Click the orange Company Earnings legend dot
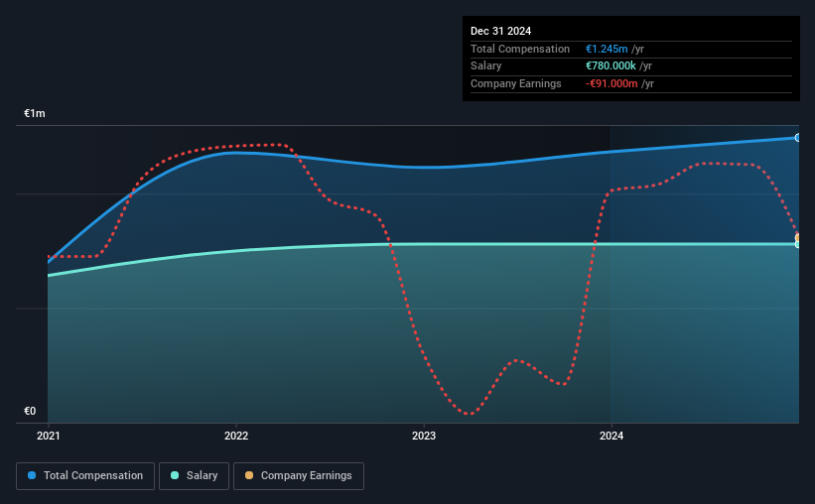 [x=249, y=475]
